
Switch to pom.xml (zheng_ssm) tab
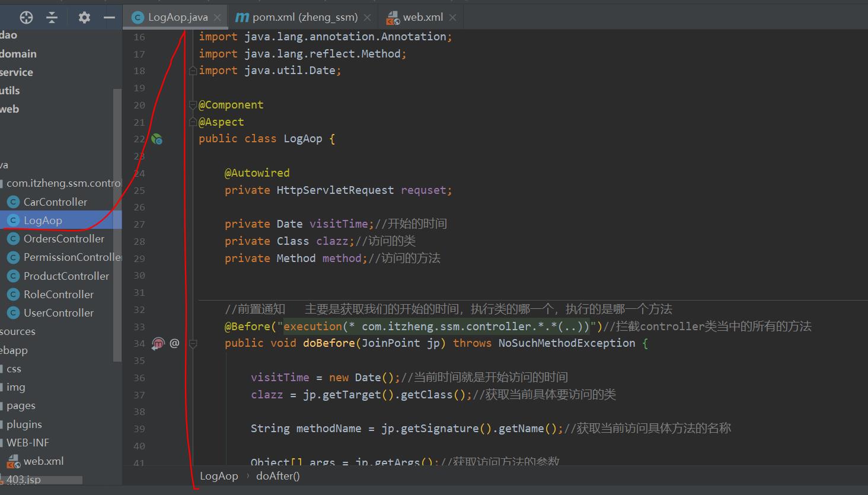coord(305,17)
